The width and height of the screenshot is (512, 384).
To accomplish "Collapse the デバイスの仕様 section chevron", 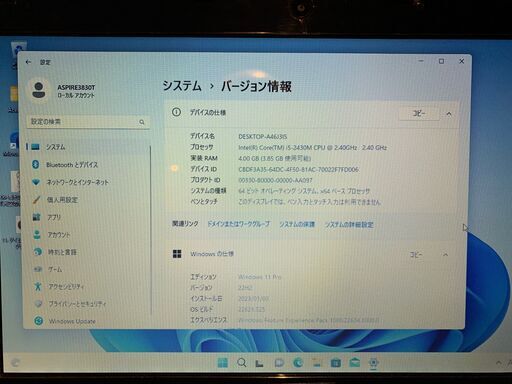I will pos(449,114).
